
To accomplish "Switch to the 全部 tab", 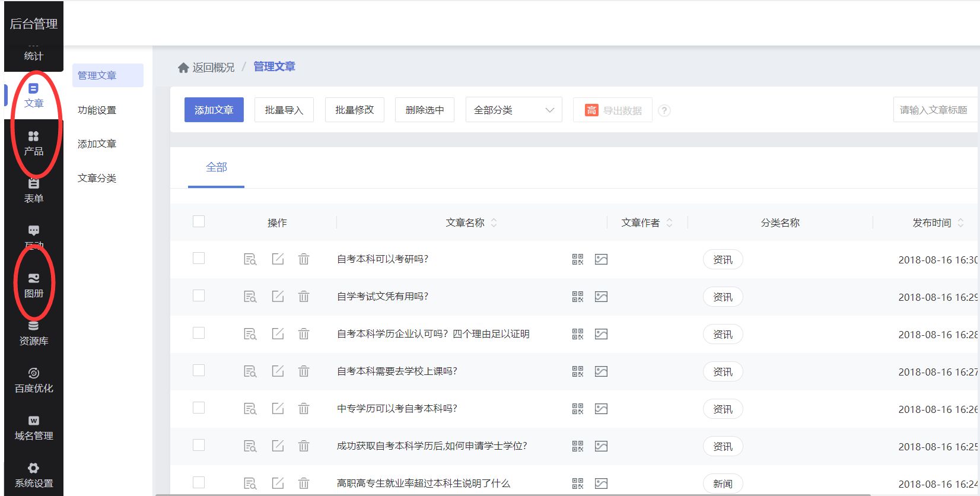I will (217, 167).
